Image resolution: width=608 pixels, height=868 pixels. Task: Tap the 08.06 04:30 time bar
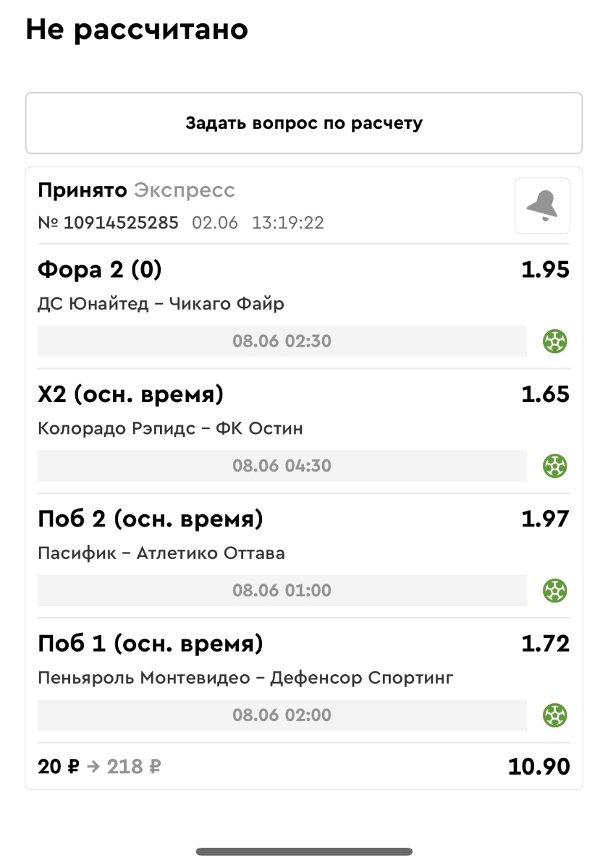[x=282, y=466]
